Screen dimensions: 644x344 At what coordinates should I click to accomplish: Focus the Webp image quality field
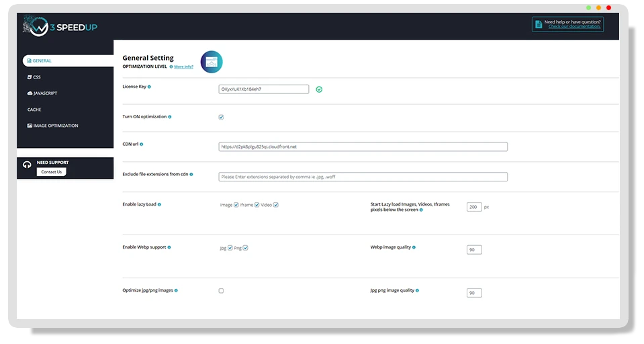coord(474,250)
